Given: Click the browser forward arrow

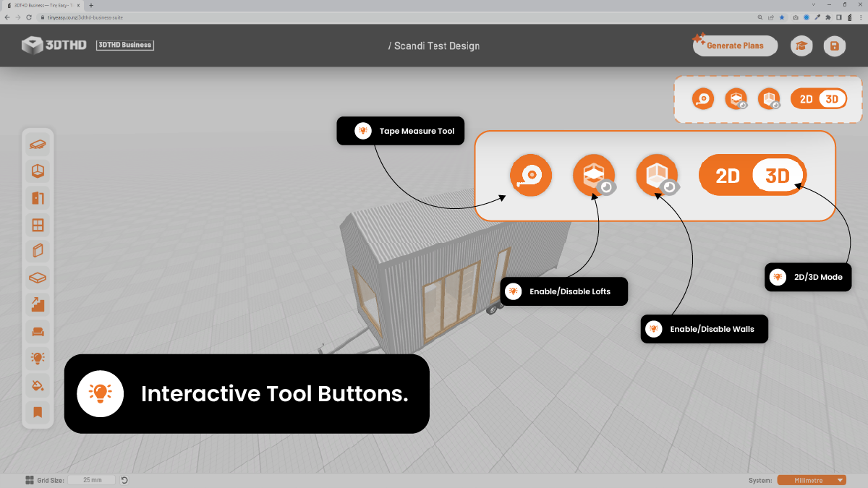Looking at the screenshot, I should pyautogui.click(x=17, y=17).
